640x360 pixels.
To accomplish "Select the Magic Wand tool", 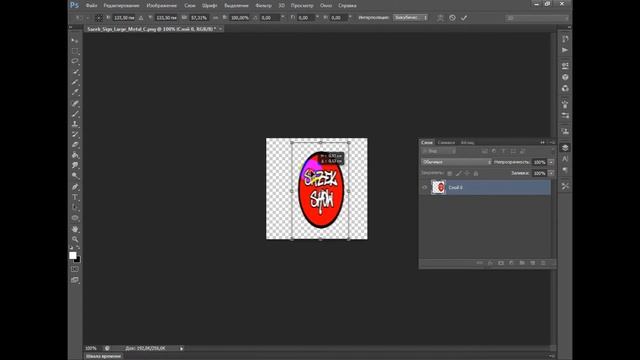I will click(x=75, y=72).
